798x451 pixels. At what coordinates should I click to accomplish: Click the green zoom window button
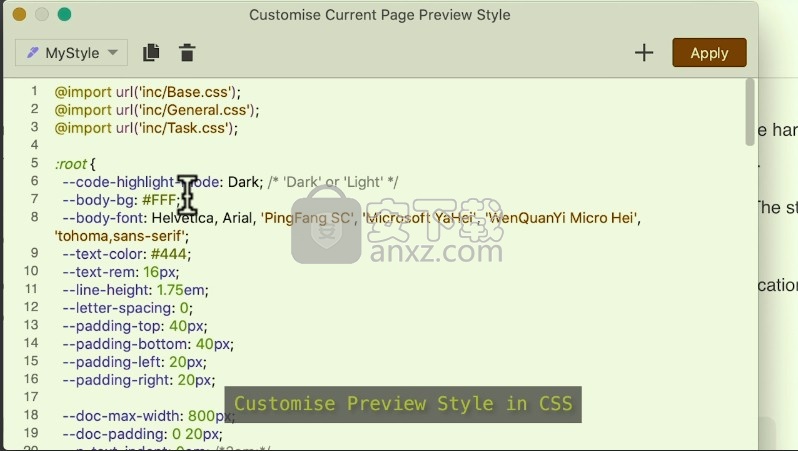tap(64, 14)
